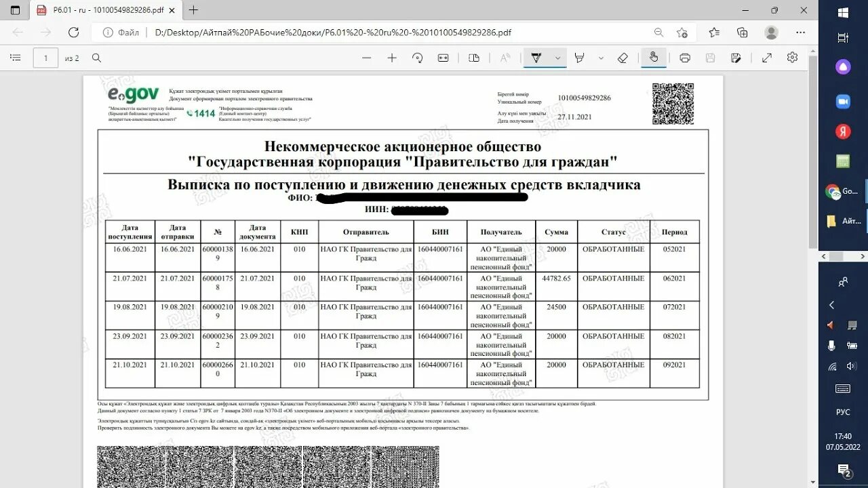Open the Wi-Fi network tray icon
868x488 pixels.
point(832,366)
